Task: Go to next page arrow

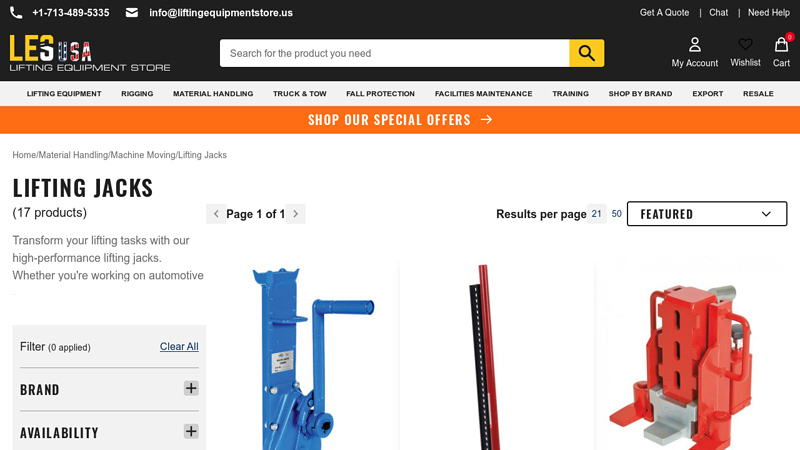Action: click(x=295, y=214)
